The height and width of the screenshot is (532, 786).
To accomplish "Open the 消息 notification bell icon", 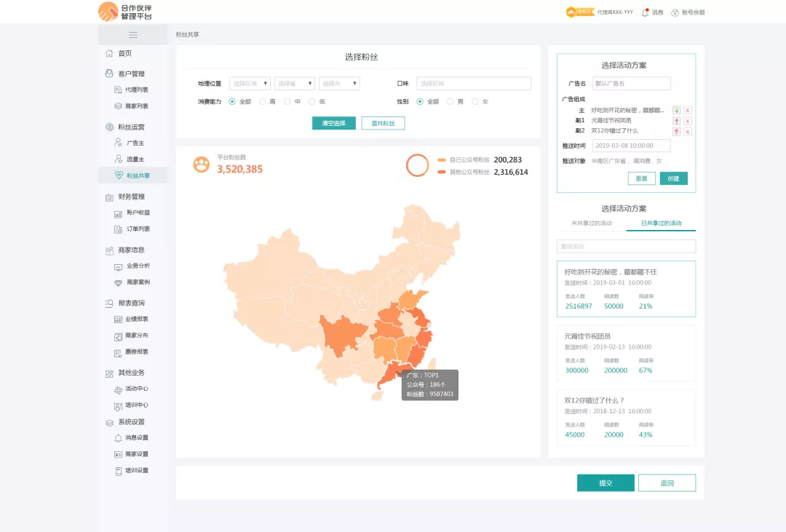I will click(x=645, y=12).
